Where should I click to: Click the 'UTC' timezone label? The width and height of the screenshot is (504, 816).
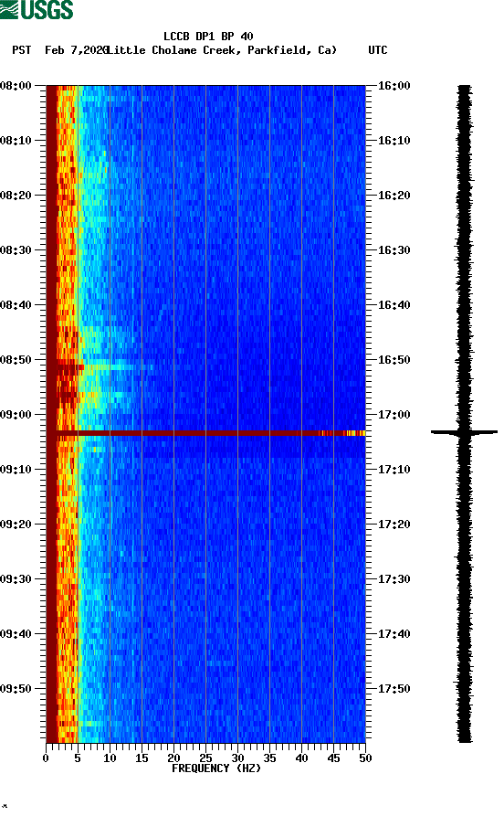pos(378,50)
